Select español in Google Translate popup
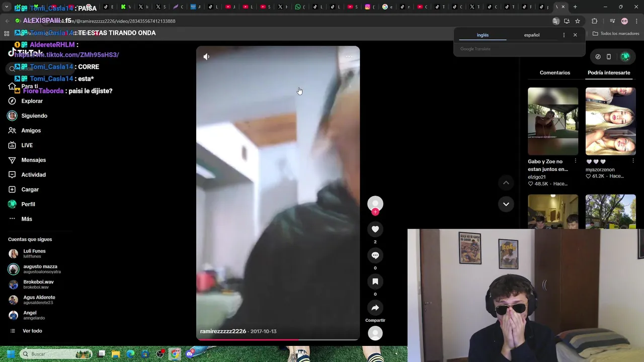The height and width of the screenshot is (362, 644). [532, 35]
